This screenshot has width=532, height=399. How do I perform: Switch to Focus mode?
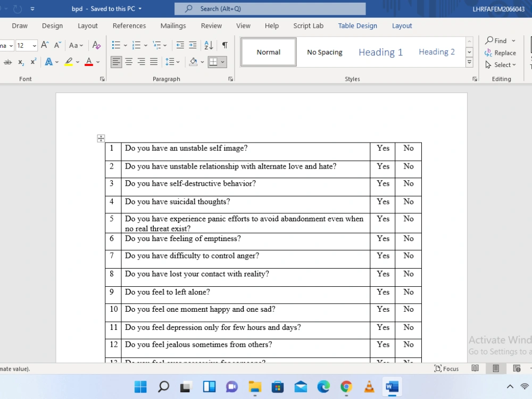pyautogui.click(x=446, y=369)
